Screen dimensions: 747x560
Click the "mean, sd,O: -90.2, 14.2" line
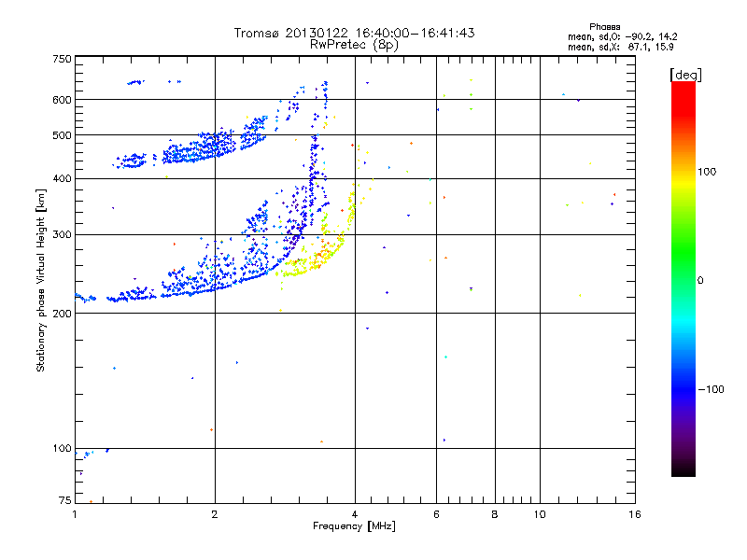tap(622, 36)
